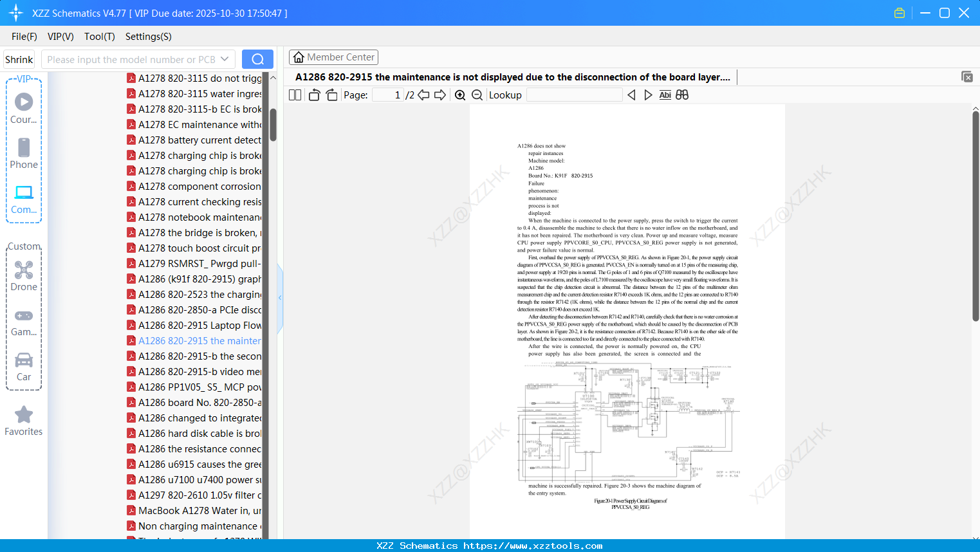Open the Tool(T) menu
Image resolution: width=980 pixels, height=552 pixels.
(x=100, y=37)
